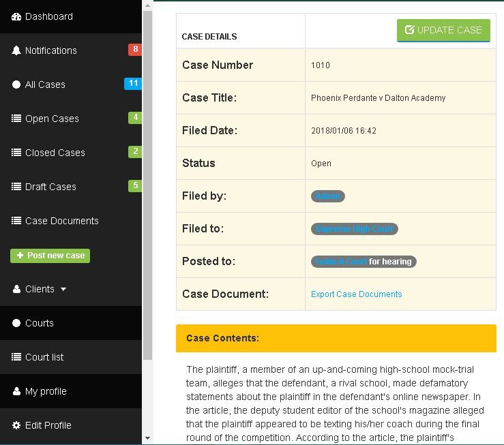This screenshot has width=504, height=445.
Task: Click the Draft Cases list icon
Action: pyautogui.click(x=16, y=187)
